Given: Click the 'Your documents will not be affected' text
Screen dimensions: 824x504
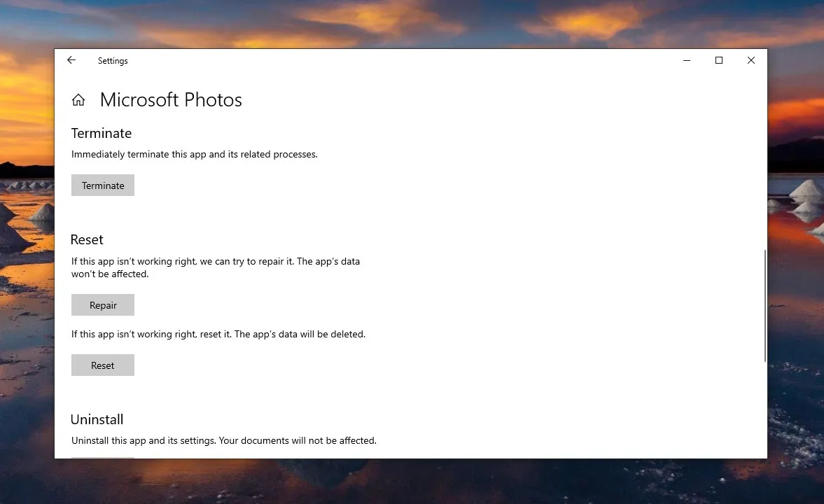Looking at the screenshot, I should pyautogui.click(x=298, y=441).
